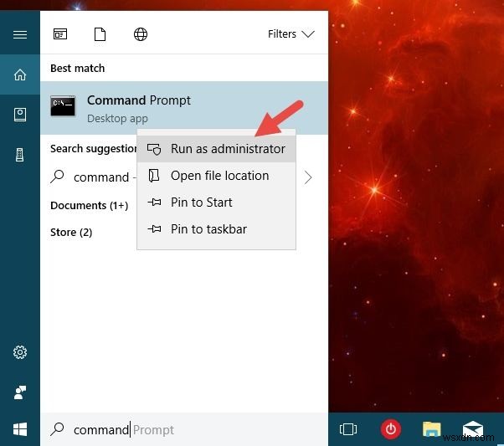Image resolution: width=504 pixels, height=446 pixels.
Task: Expand the Filters dropdown
Action: (x=291, y=34)
